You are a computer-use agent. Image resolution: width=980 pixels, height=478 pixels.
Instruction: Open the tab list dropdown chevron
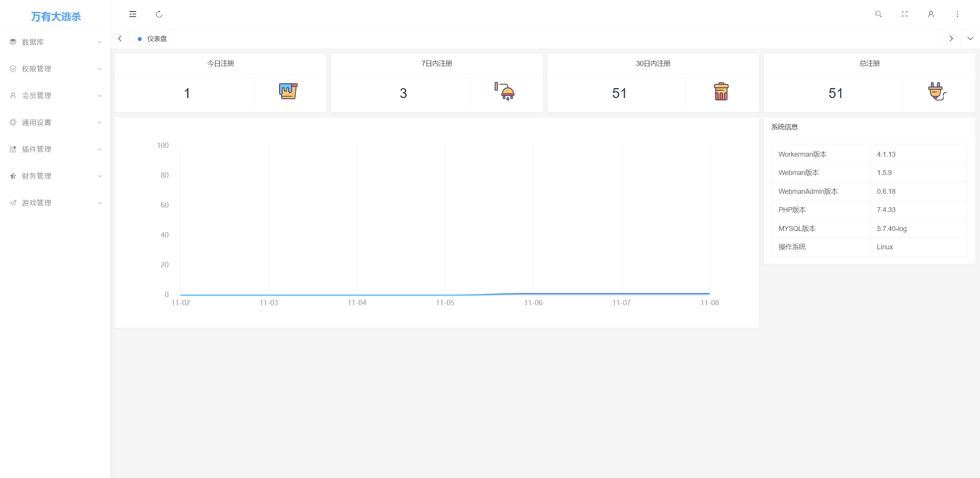(x=970, y=39)
